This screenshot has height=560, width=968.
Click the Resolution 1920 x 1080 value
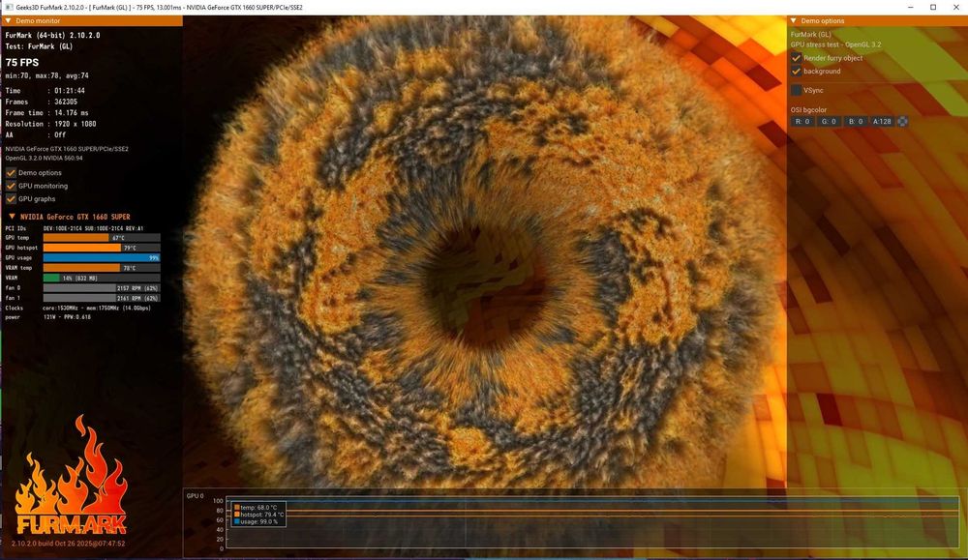click(x=76, y=124)
